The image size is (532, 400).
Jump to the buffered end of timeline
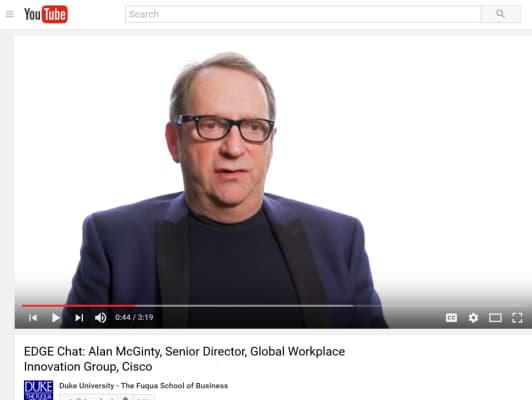(x=353, y=306)
